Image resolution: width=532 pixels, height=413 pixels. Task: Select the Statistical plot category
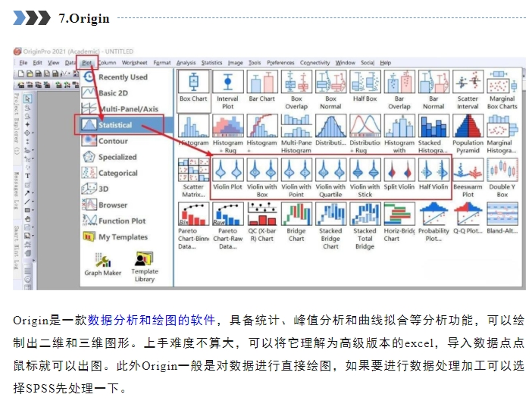(127, 125)
